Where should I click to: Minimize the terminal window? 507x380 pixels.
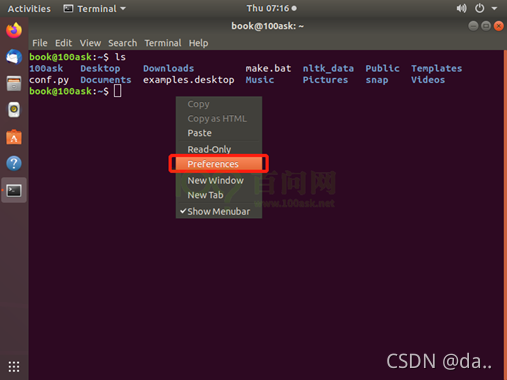pos(473,26)
